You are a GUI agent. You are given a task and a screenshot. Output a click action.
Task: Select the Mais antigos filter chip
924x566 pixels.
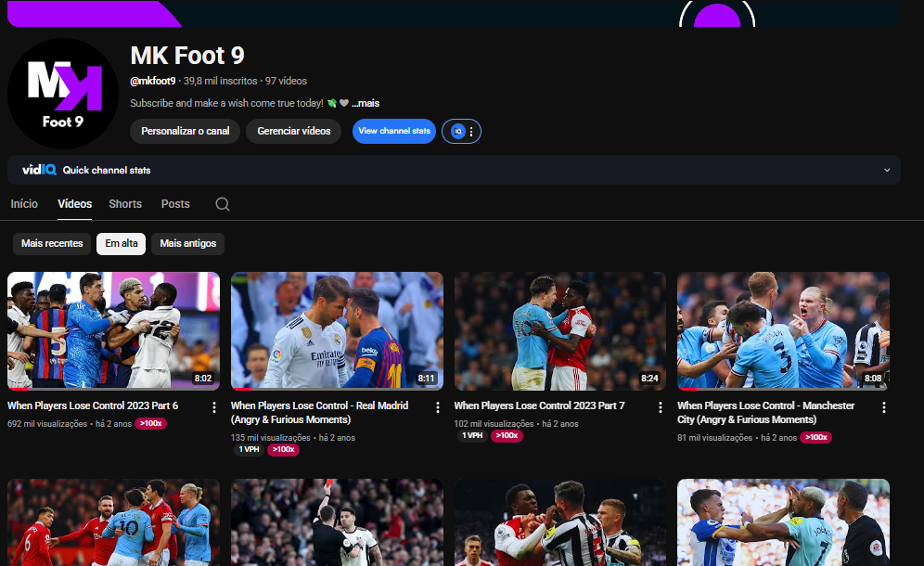point(187,243)
